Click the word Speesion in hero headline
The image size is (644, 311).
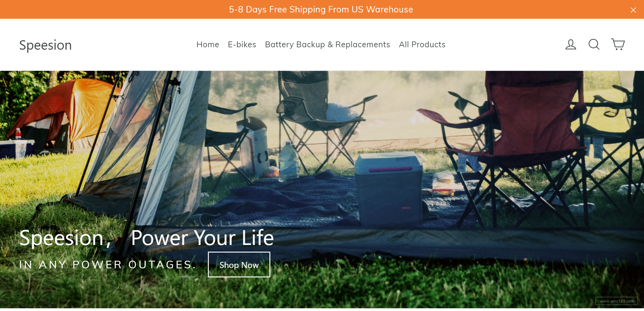pyautogui.click(x=62, y=238)
